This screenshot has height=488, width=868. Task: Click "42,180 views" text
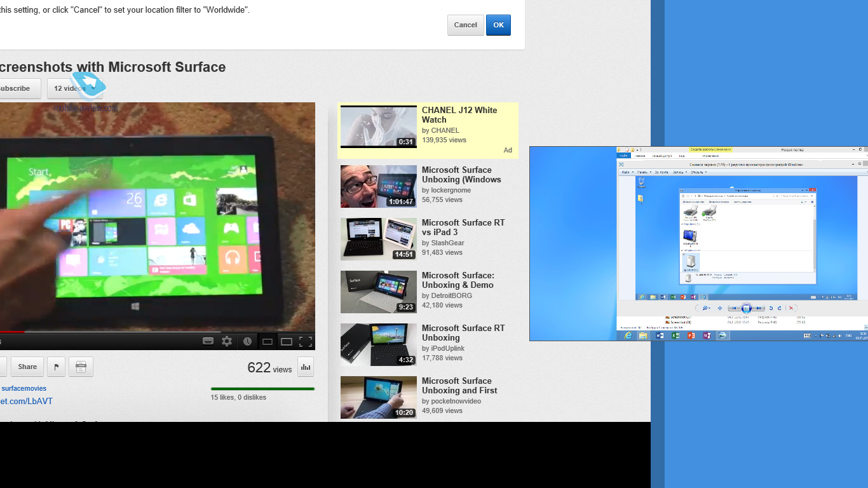[x=442, y=305]
